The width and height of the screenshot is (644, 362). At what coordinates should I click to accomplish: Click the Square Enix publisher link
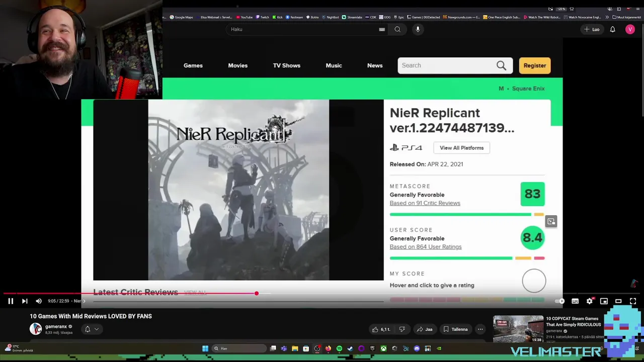pyautogui.click(x=528, y=88)
